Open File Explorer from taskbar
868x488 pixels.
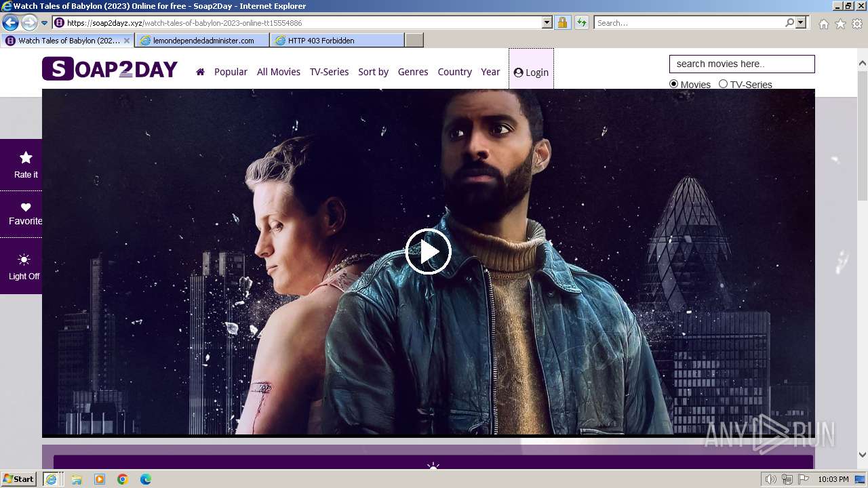77,479
